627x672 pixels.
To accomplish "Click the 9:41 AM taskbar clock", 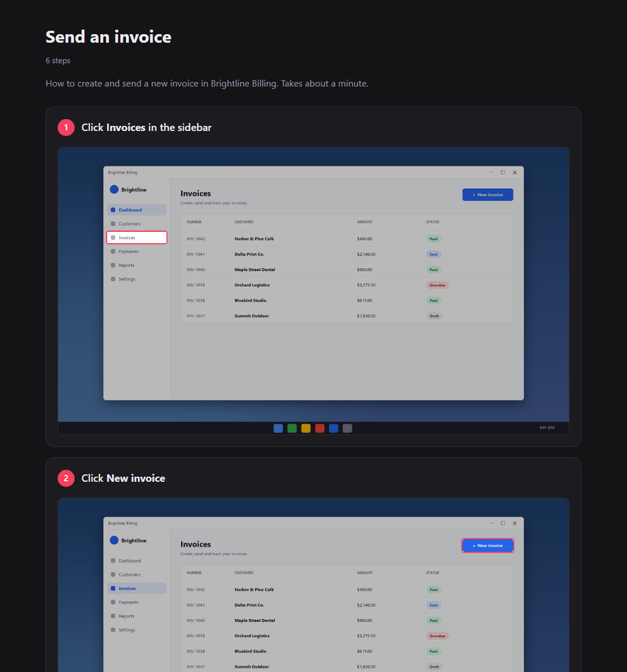I will [547, 428].
